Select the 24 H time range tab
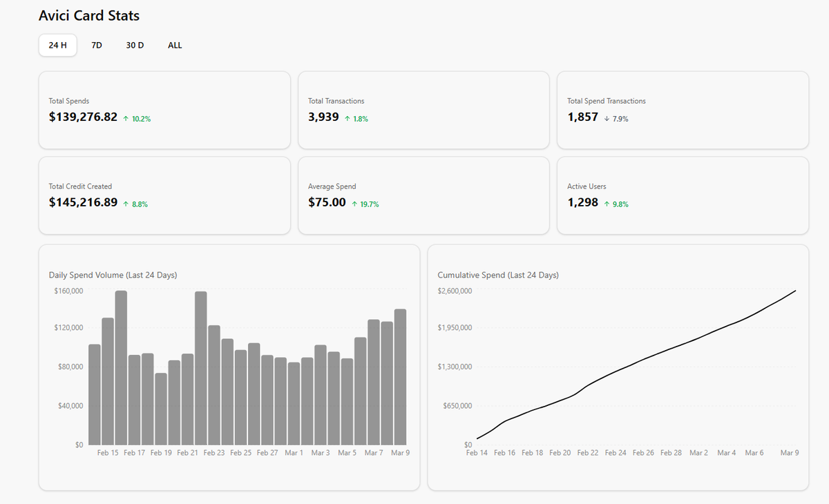 point(58,46)
